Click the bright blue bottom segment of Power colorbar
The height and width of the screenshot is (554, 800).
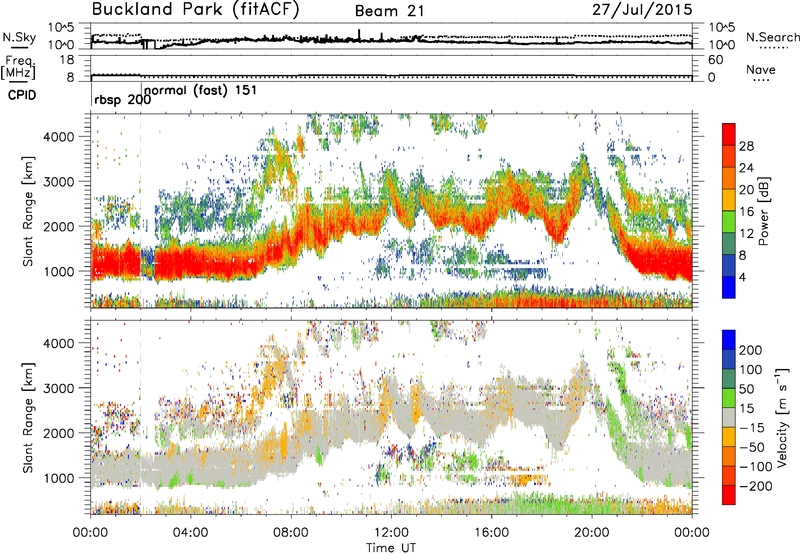tap(729, 287)
